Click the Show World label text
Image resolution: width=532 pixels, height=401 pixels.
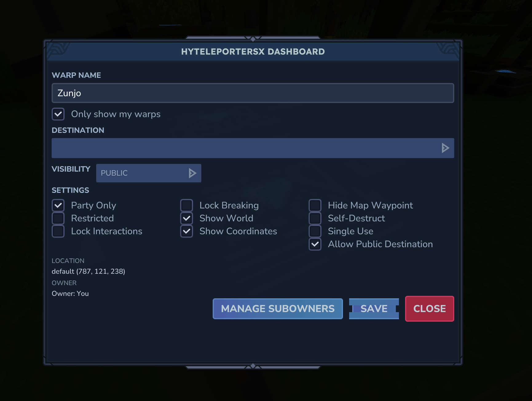click(226, 218)
